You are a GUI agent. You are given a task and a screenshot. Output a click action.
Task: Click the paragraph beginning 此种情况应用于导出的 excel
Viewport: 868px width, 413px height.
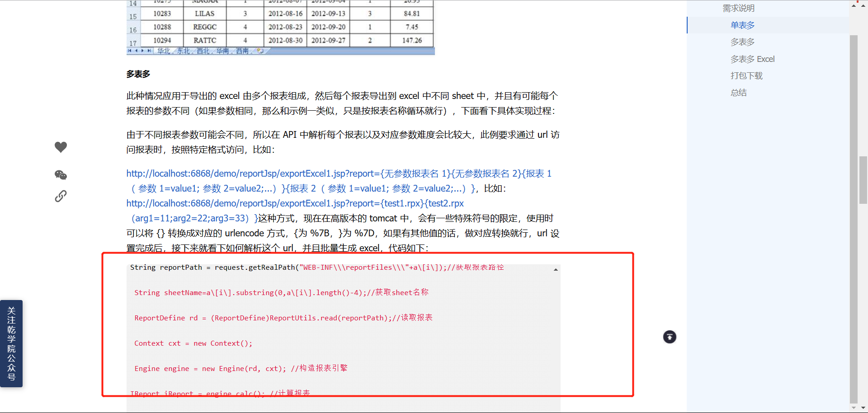tap(342, 103)
